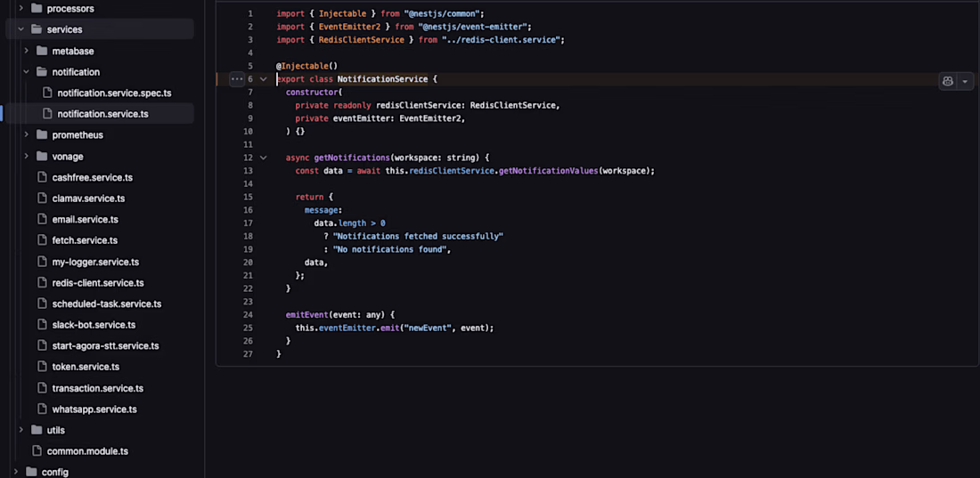Viewport: 980px width, 478px height.
Task: Click file icon of redis-client.service.ts
Action: click(42, 282)
